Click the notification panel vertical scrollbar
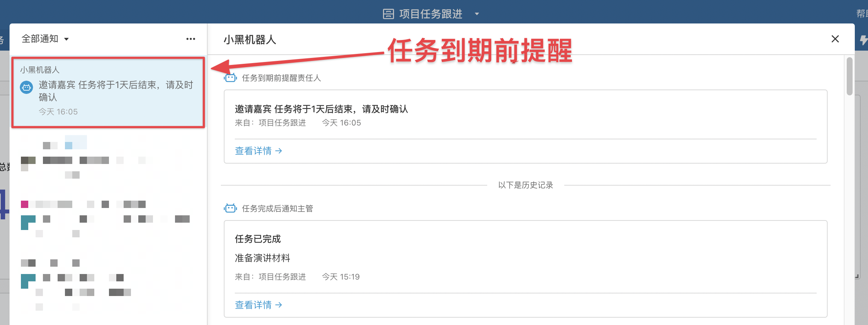868x325 pixels. [850, 76]
